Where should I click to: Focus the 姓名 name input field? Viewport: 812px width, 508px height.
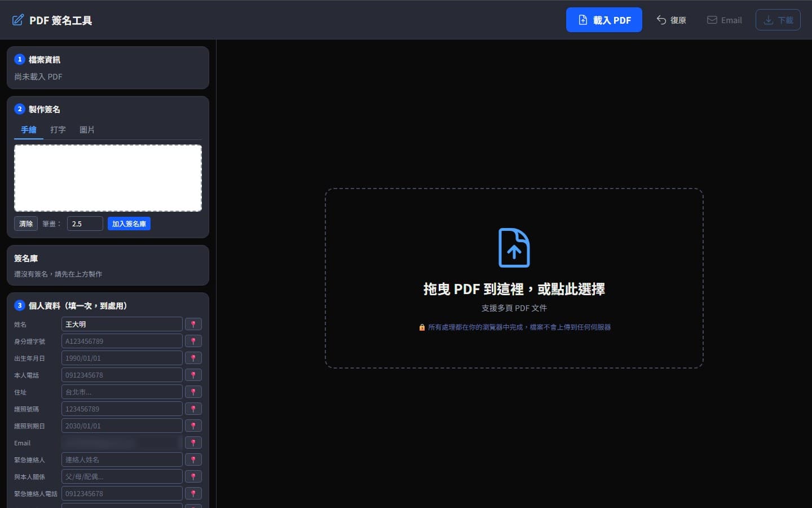(122, 324)
